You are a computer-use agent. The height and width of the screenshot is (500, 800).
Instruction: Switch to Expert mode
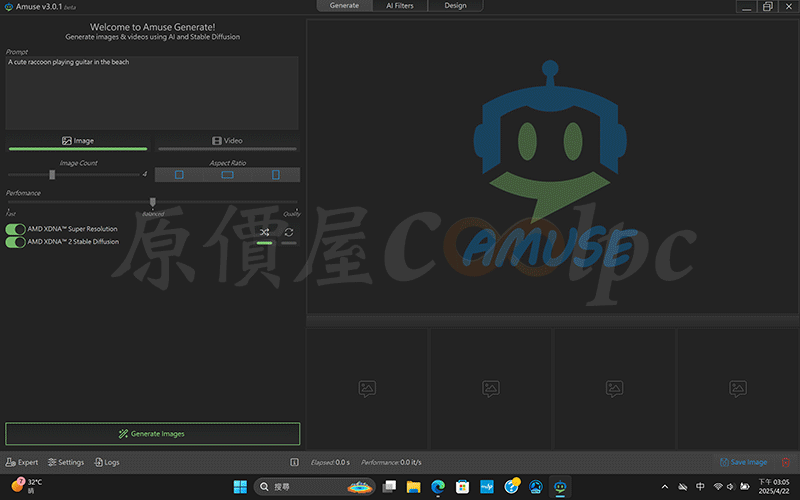coord(22,462)
